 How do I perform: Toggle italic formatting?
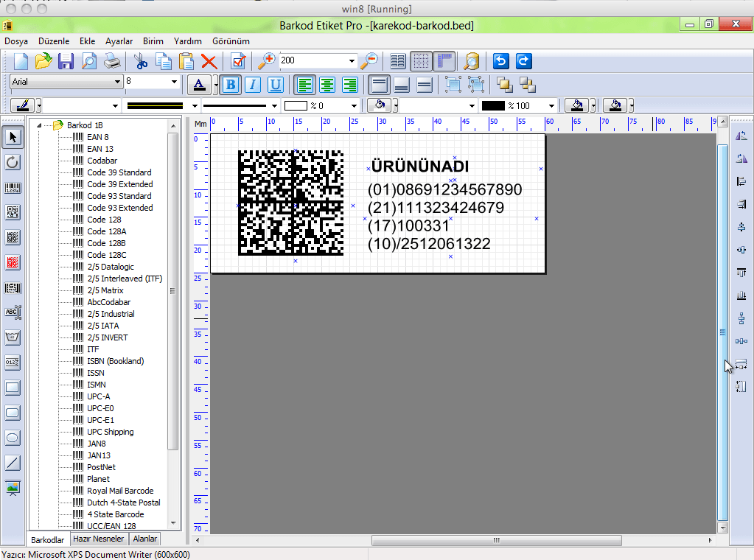[x=253, y=85]
